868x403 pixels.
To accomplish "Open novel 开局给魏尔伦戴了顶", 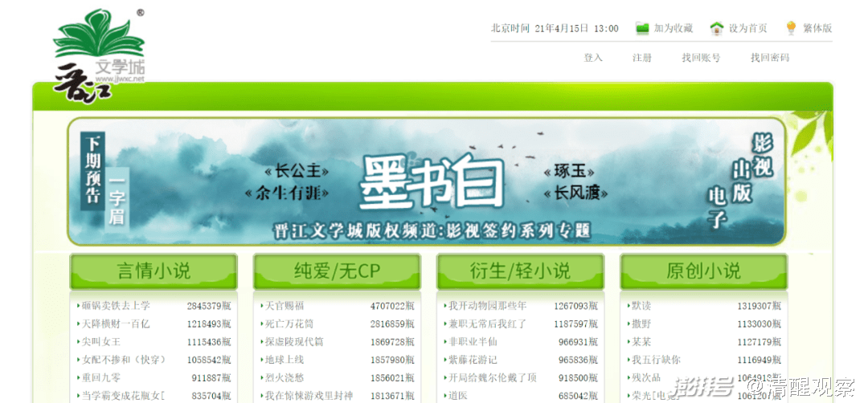I will (x=493, y=378).
